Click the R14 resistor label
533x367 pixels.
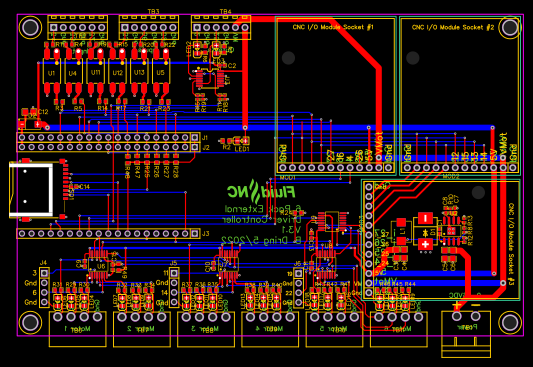(x=102, y=108)
